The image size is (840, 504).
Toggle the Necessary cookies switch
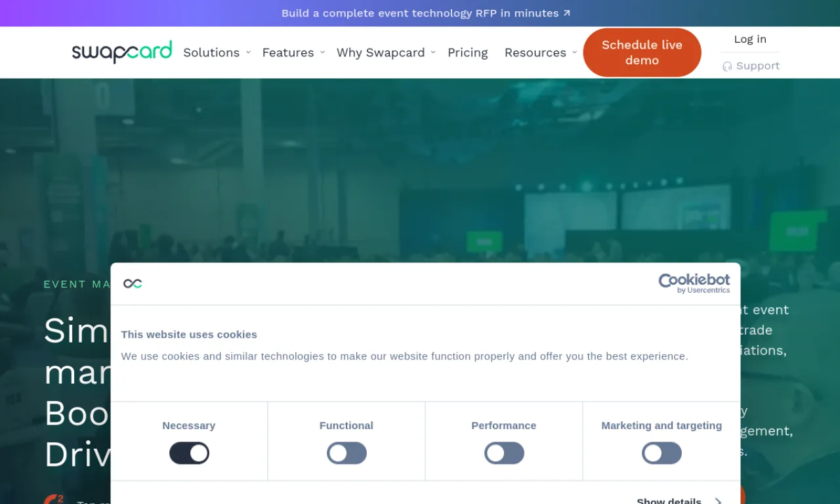click(189, 453)
